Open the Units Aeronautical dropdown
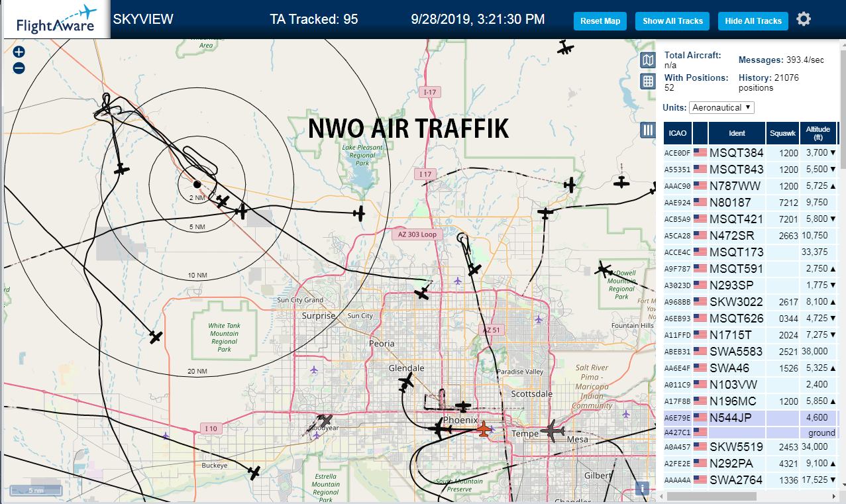This screenshot has height=504, width=846. pos(721,107)
